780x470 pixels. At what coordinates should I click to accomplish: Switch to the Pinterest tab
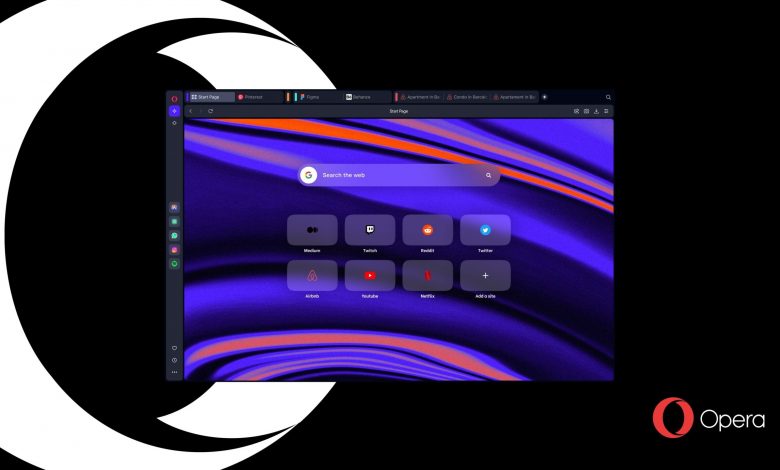(x=259, y=97)
